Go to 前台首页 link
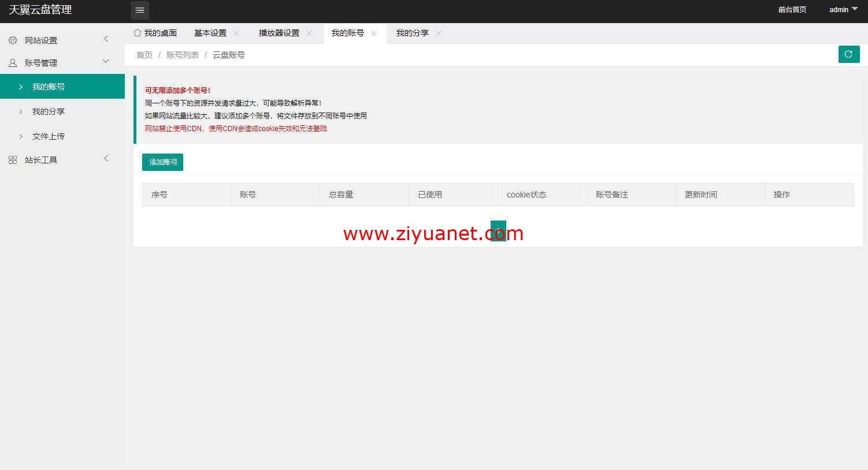This screenshot has height=470, width=868. pyautogui.click(x=792, y=10)
